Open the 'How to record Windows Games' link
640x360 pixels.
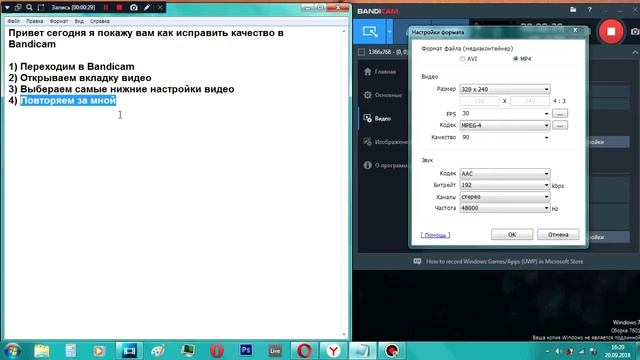point(504,261)
